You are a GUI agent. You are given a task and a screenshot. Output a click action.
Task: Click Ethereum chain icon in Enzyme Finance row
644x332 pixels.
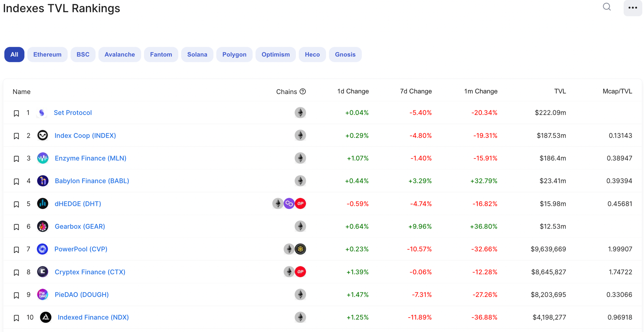(300, 158)
